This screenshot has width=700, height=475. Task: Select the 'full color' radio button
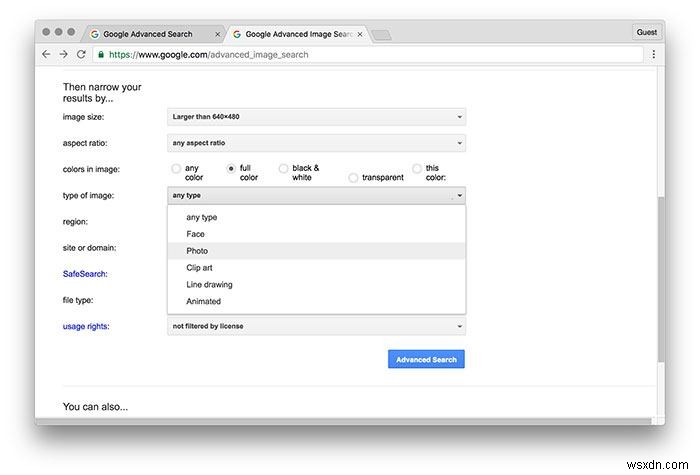click(x=231, y=169)
